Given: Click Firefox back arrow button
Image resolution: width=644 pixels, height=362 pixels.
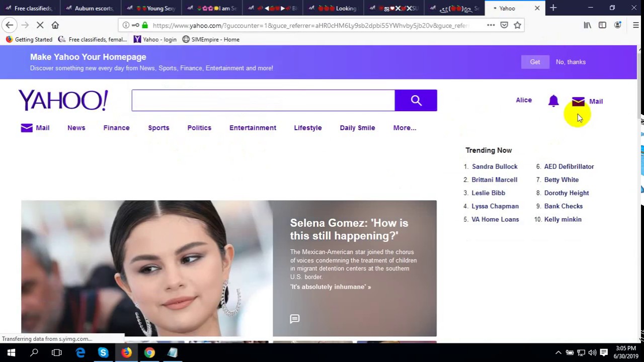Looking at the screenshot, I should (10, 25).
